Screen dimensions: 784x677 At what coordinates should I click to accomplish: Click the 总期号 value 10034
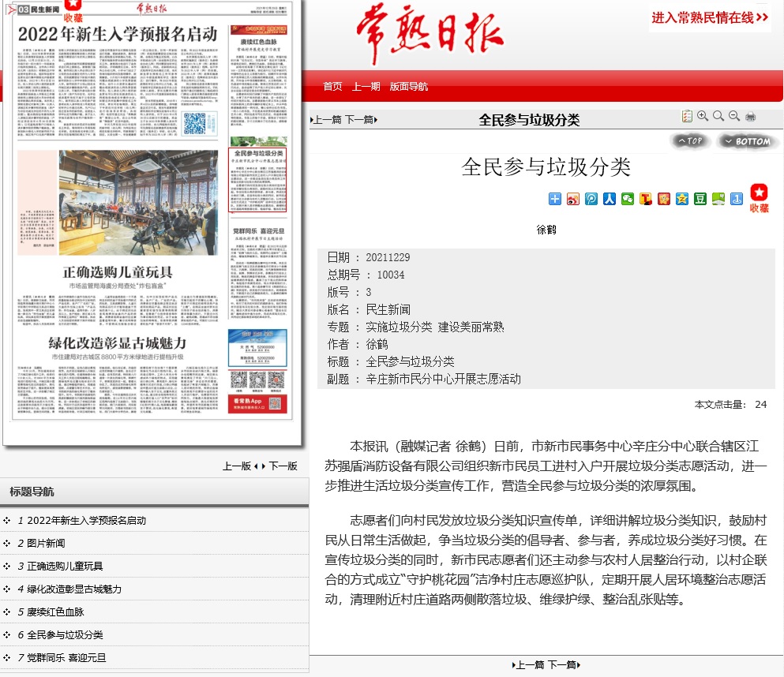391,275
